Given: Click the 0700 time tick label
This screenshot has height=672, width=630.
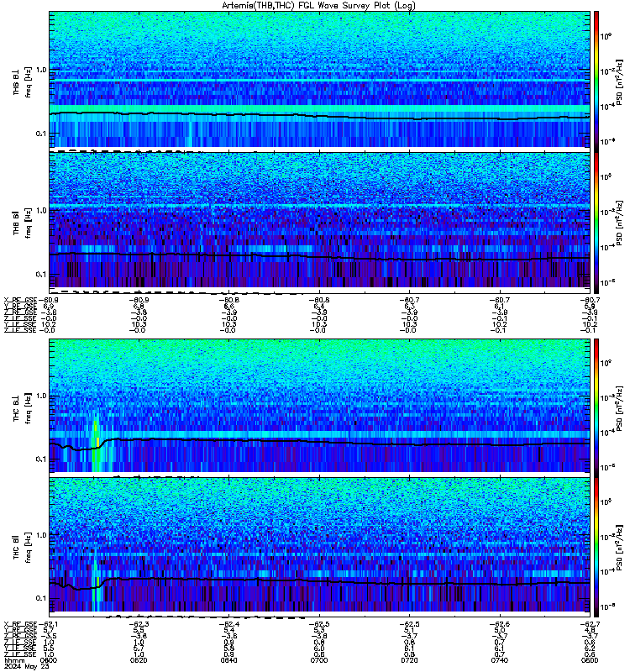Looking at the screenshot, I should click(x=319, y=660).
